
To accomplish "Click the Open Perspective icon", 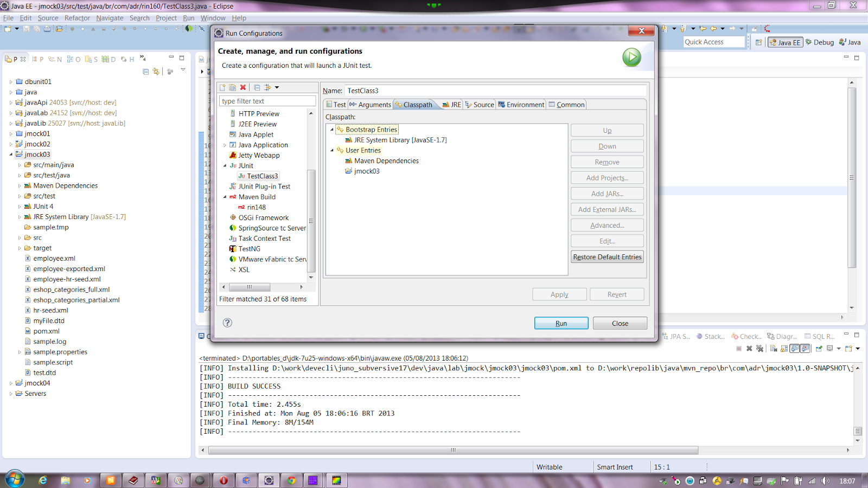I will (x=758, y=42).
